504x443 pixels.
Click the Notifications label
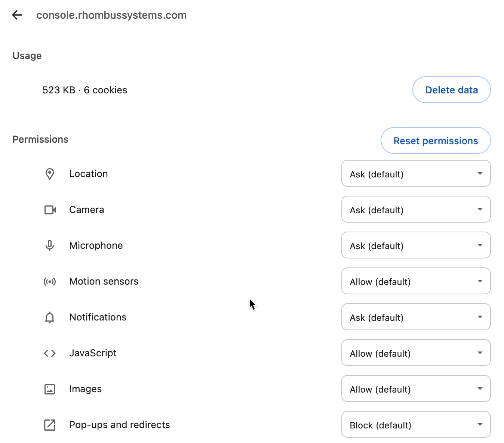(x=98, y=317)
